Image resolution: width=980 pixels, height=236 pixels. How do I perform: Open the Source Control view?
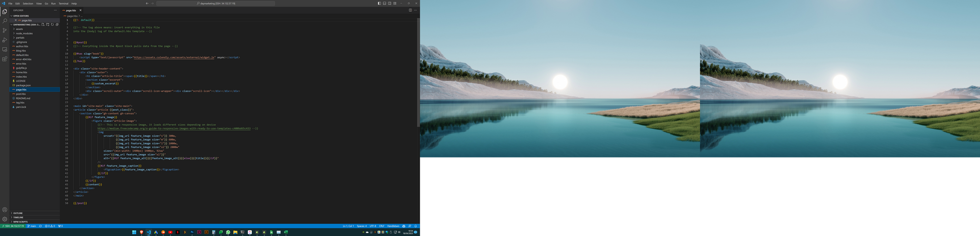coord(5,30)
